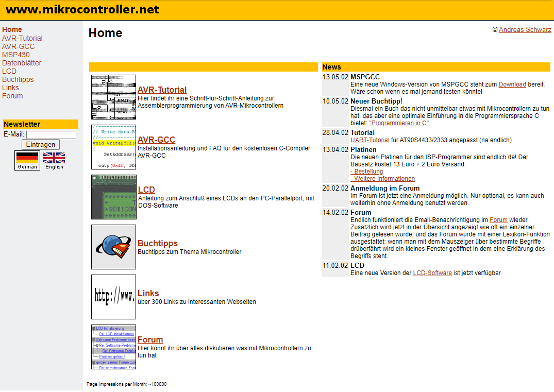Switch to English via the UK flag
This screenshot has width=554, height=392.
pos(54,160)
